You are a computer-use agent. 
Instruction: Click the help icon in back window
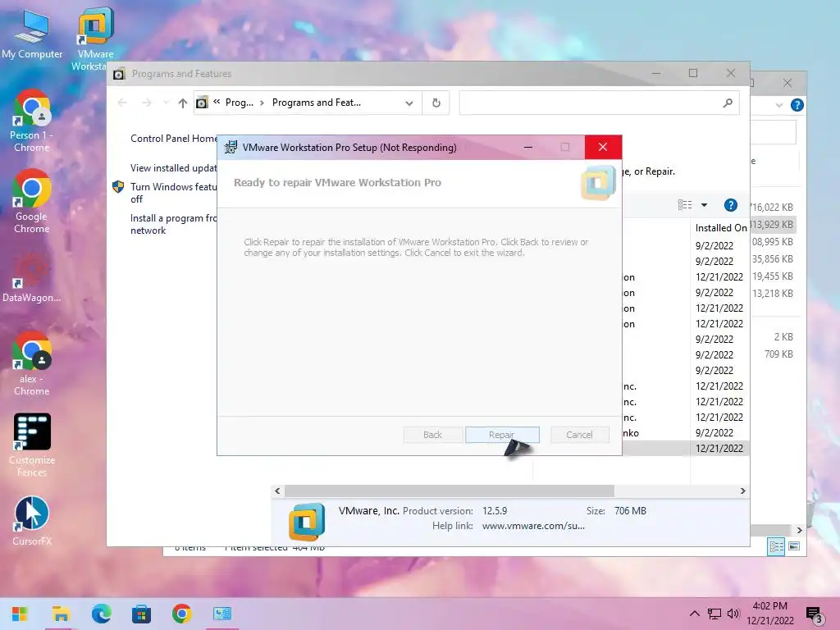tap(797, 105)
